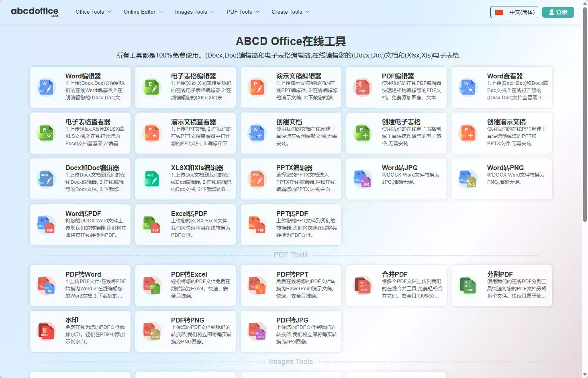This screenshot has width=588, height=378.
Task: Click the 分割PDF green icon
Action: [468, 286]
